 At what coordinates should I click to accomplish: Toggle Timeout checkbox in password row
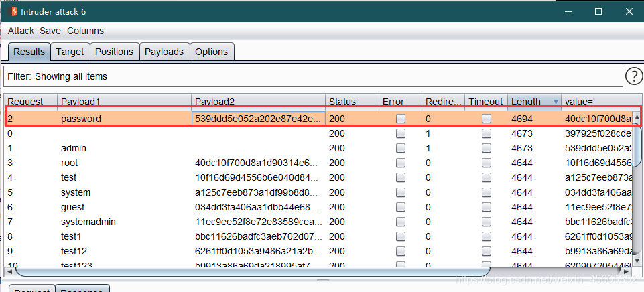pyautogui.click(x=487, y=119)
